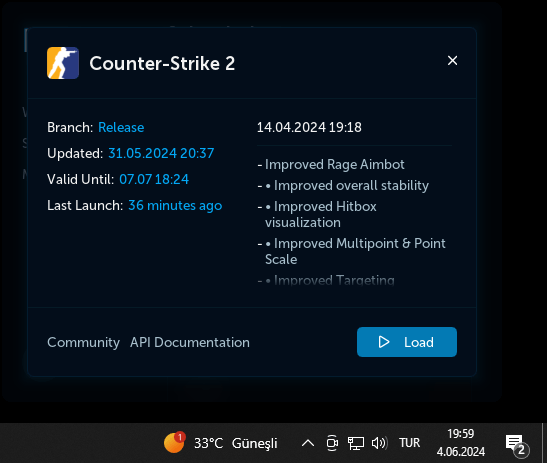This screenshot has width=547, height=463.
Task: Click the blue Load button
Action: point(407,342)
